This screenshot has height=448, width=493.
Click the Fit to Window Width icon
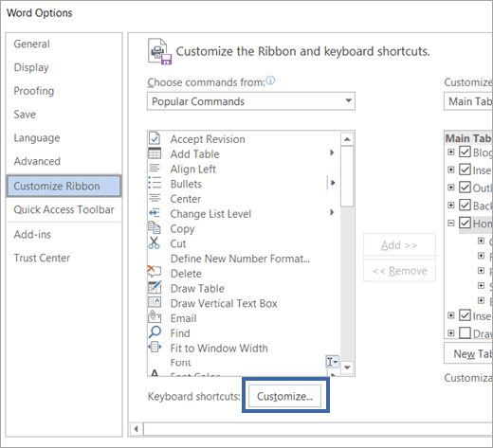(x=155, y=347)
